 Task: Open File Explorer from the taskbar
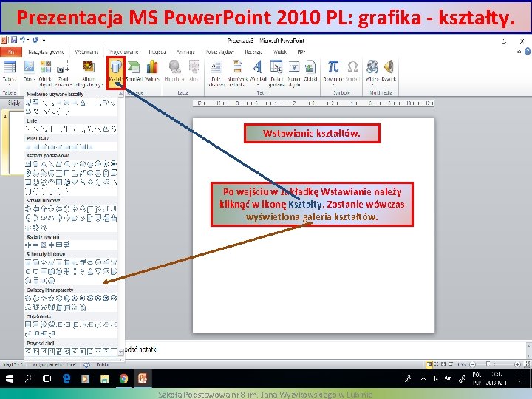(x=104, y=378)
